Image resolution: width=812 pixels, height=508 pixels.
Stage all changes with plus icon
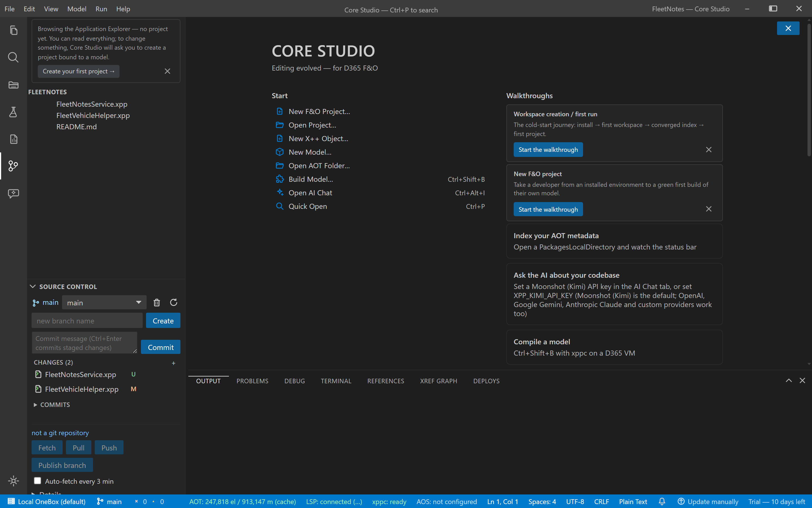pos(173,363)
